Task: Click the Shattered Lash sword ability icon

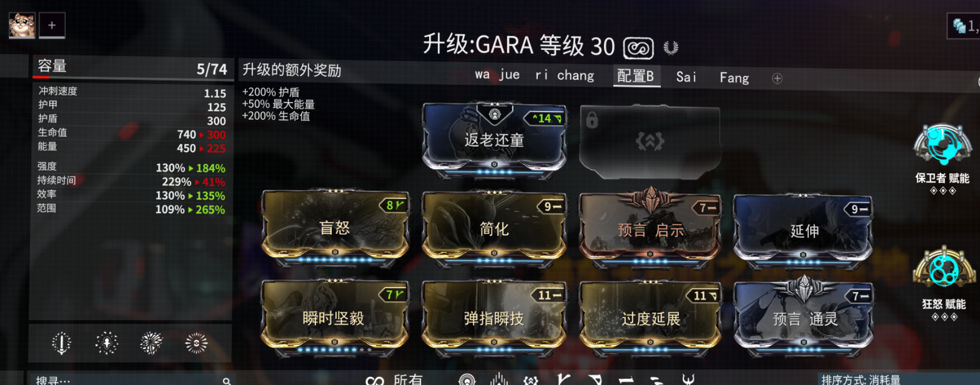Action: point(61,343)
